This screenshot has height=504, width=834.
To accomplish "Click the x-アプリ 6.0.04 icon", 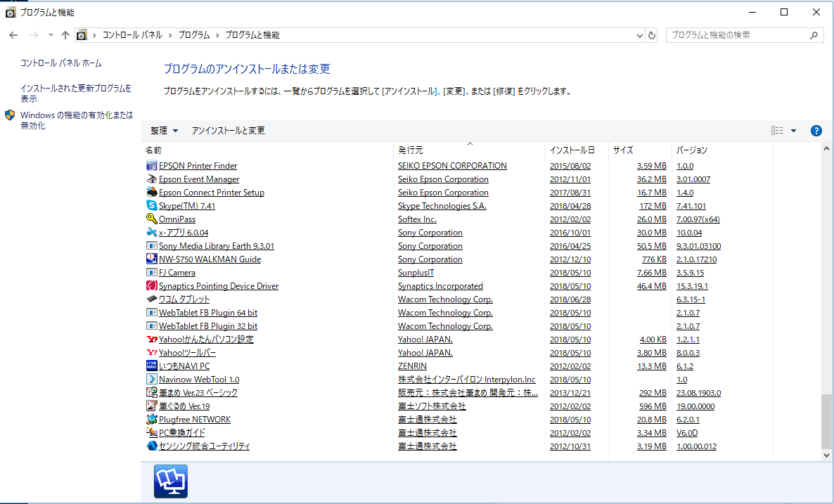I will [x=151, y=233].
